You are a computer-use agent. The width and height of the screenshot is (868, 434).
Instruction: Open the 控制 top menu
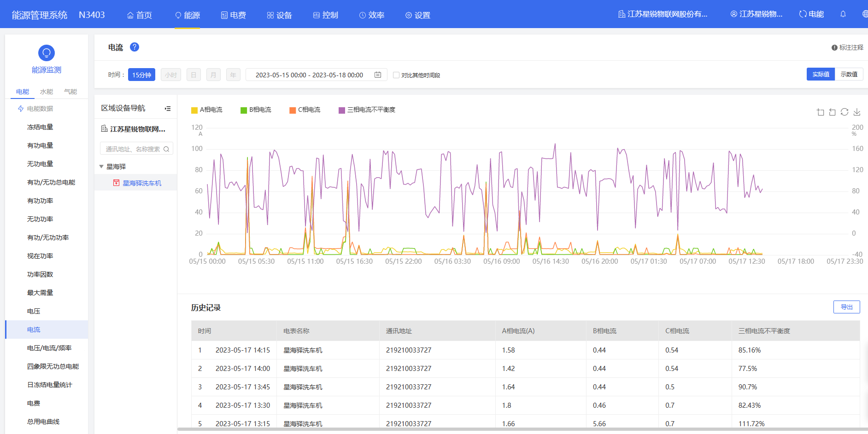point(326,15)
